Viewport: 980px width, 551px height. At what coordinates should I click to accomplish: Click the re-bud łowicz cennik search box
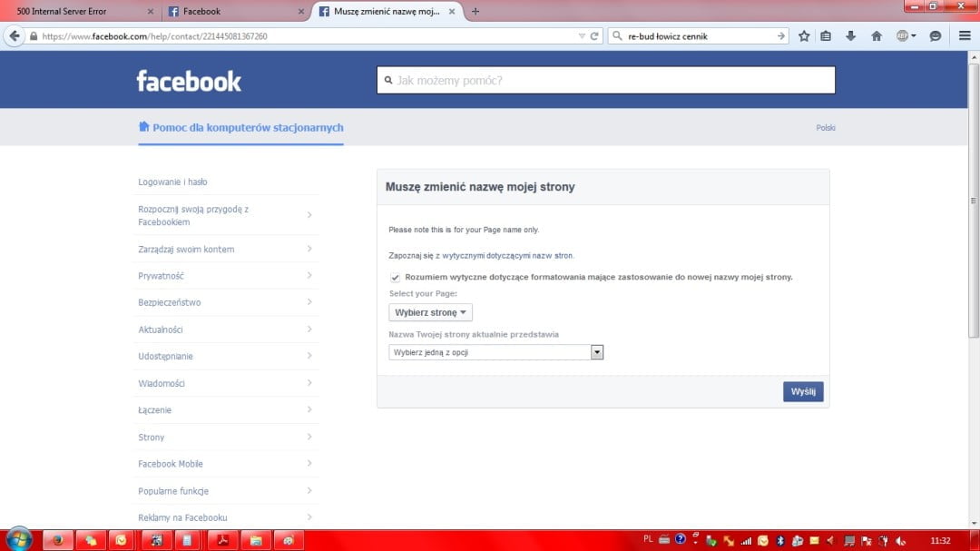click(700, 36)
